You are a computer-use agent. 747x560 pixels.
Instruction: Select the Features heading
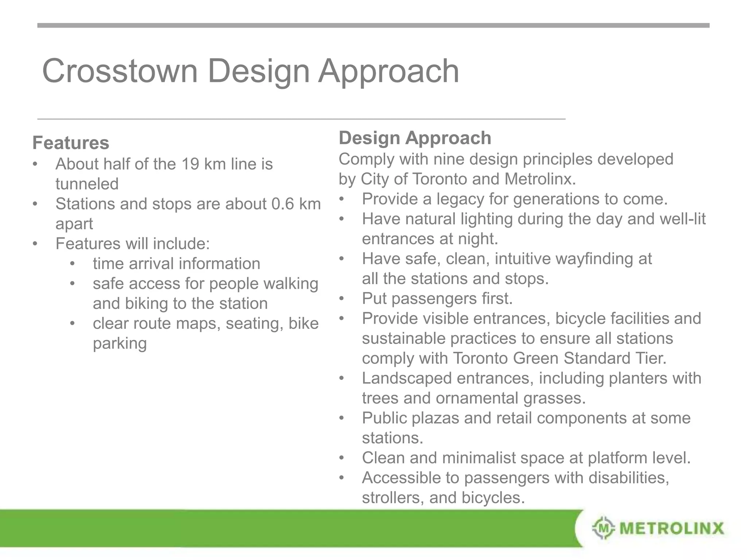pos(71,143)
